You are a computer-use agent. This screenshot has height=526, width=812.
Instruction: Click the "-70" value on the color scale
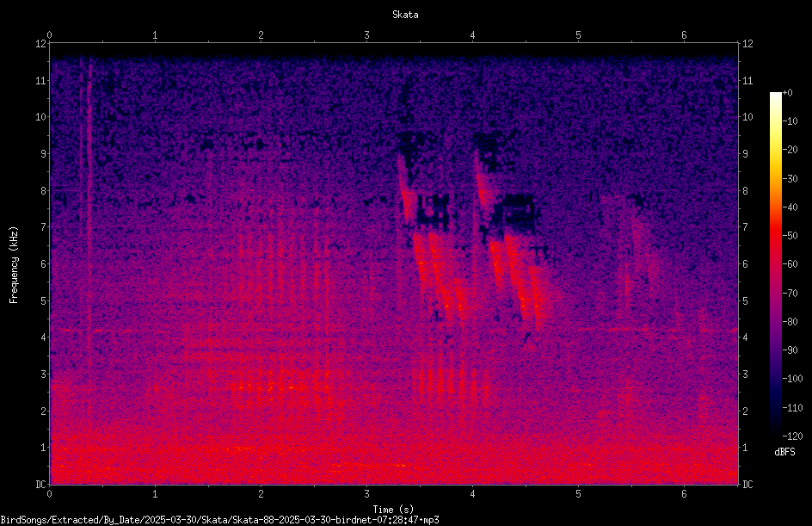point(790,294)
